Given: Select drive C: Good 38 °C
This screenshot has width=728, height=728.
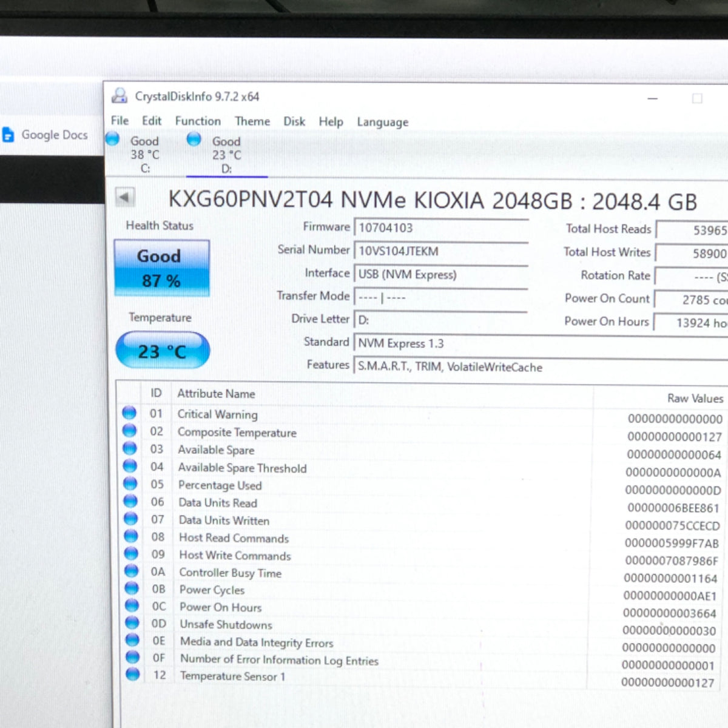Looking at the screenshot, I should tap(144, 155).
